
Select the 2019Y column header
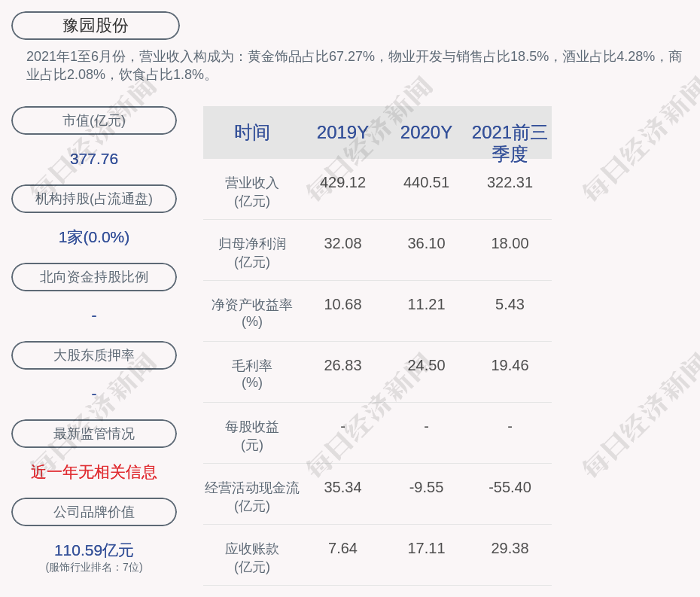coord(342,132)
